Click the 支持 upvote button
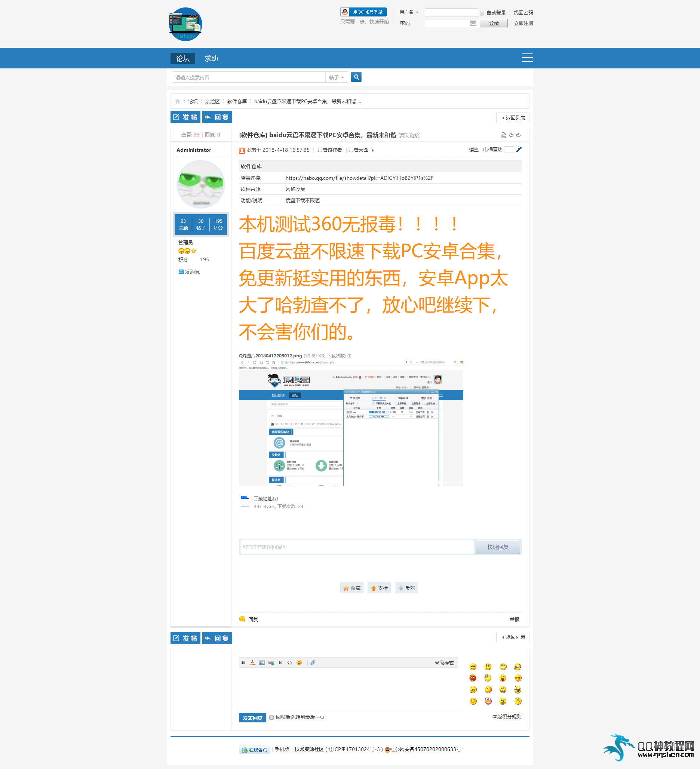This screenshot has width=700, height=769. tap(379, 588)
